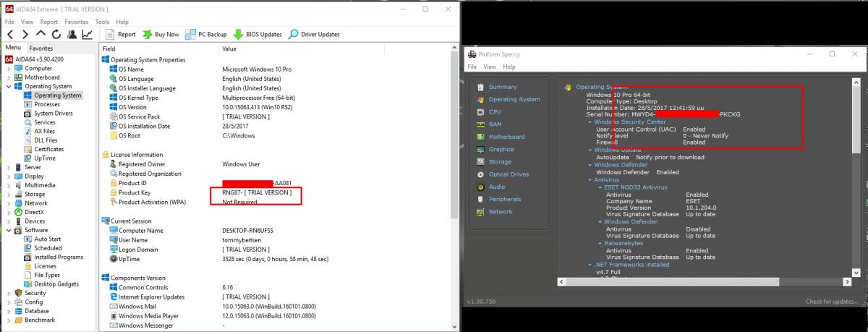This screenshot has width=868, height=332.
Task: Expand the Server tree node
Action: pyautogui.click(x=9, y=167)
